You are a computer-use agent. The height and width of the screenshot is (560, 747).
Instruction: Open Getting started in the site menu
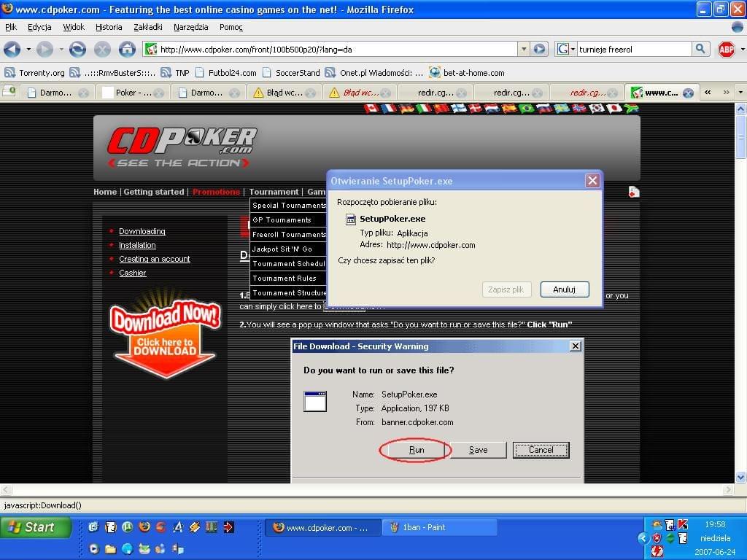coord(154,192)
